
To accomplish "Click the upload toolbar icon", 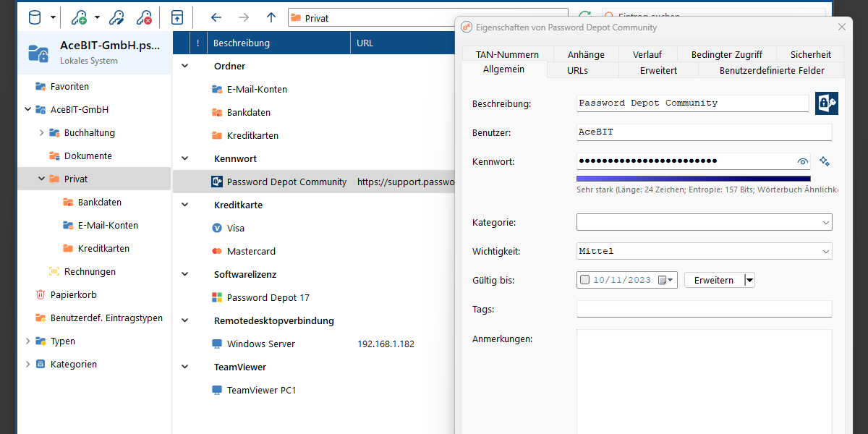I will [177, 17].
